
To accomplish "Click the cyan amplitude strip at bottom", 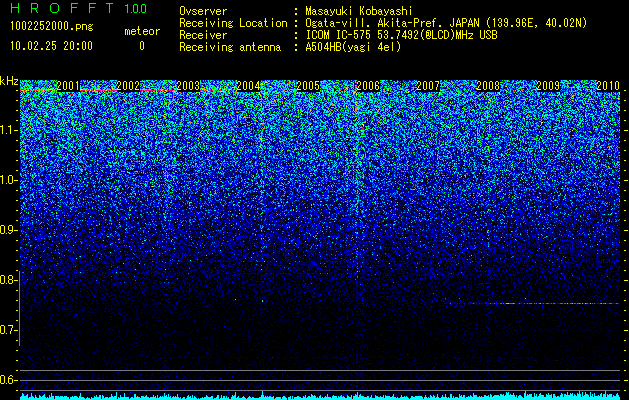I will click(x=320, y=396).
